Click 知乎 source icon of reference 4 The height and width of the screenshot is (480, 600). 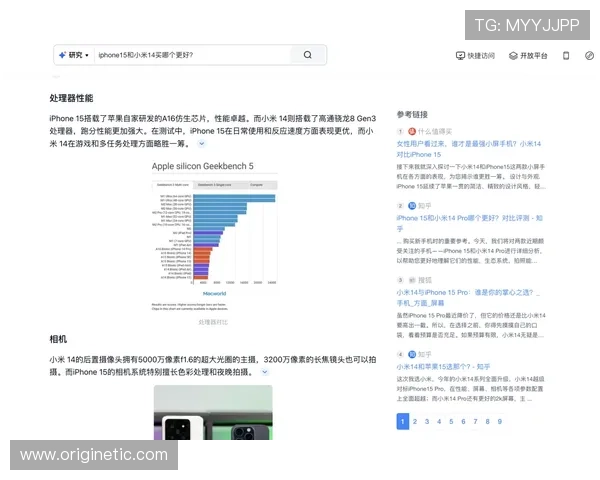(412, 354)
